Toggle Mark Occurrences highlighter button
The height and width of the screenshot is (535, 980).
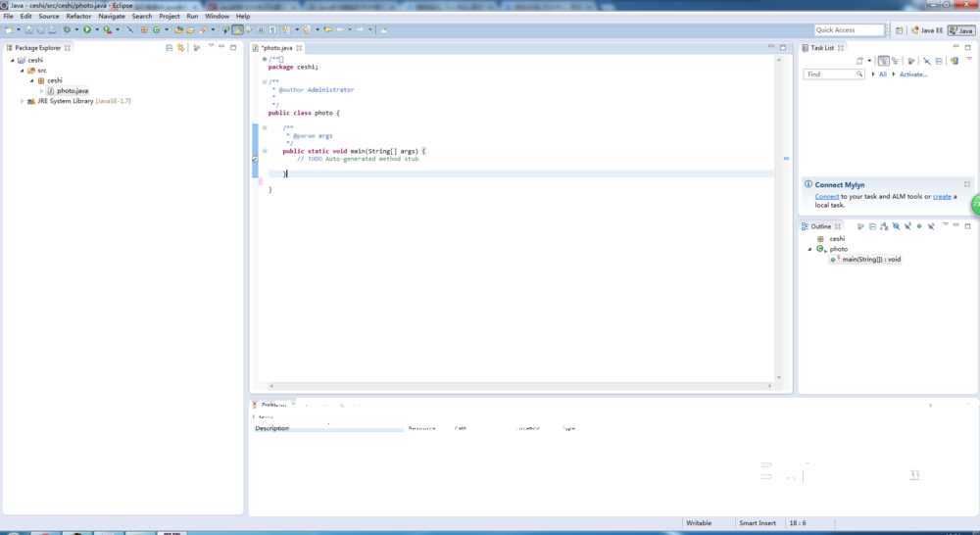coord(237,29)
